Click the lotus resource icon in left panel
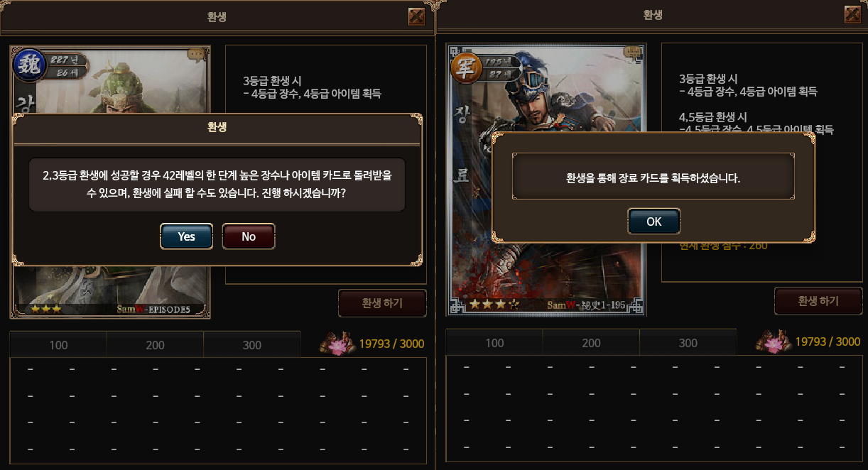 pyautogui.click(x=337, y=344)
